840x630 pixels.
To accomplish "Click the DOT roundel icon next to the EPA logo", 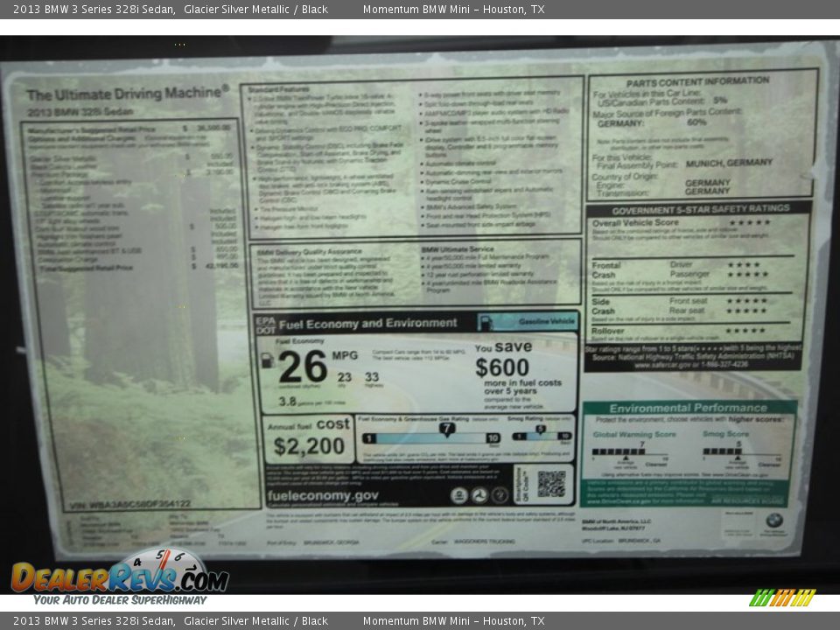I will pos(480,494).
